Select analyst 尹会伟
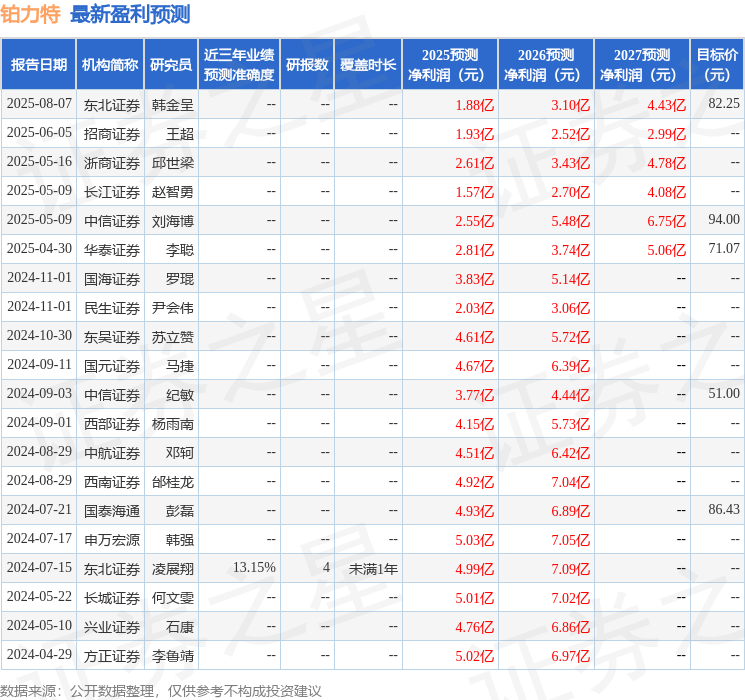This screenshot has width=745, height=700. (x=172, y=308)
